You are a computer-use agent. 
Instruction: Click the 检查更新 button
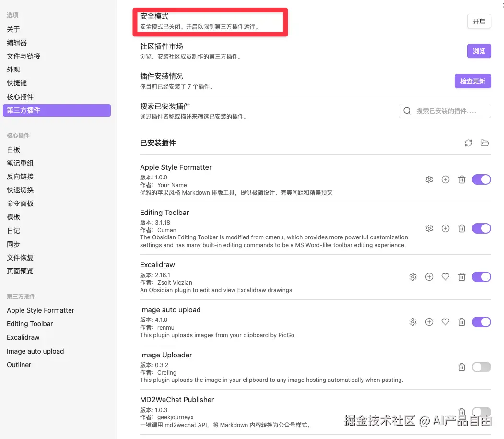472,81
